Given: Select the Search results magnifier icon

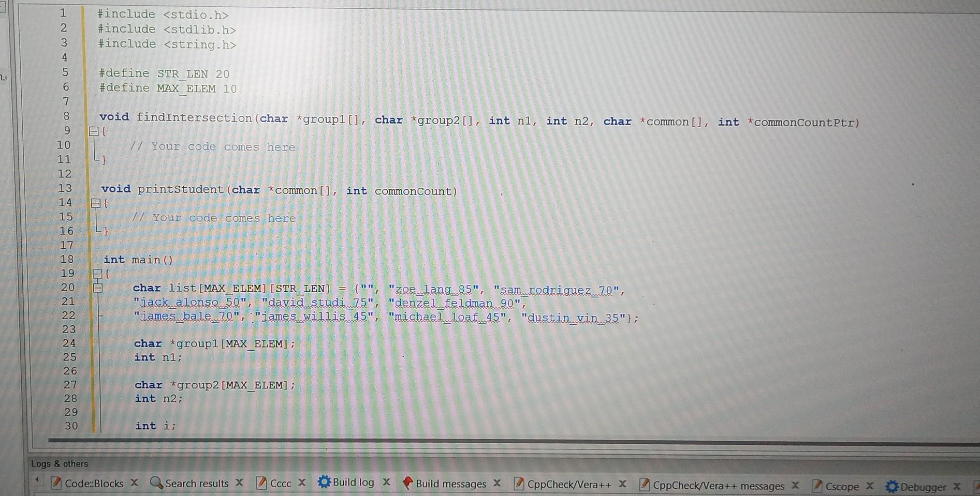Looking at the screenshot, I should click(x=155, y=482).
